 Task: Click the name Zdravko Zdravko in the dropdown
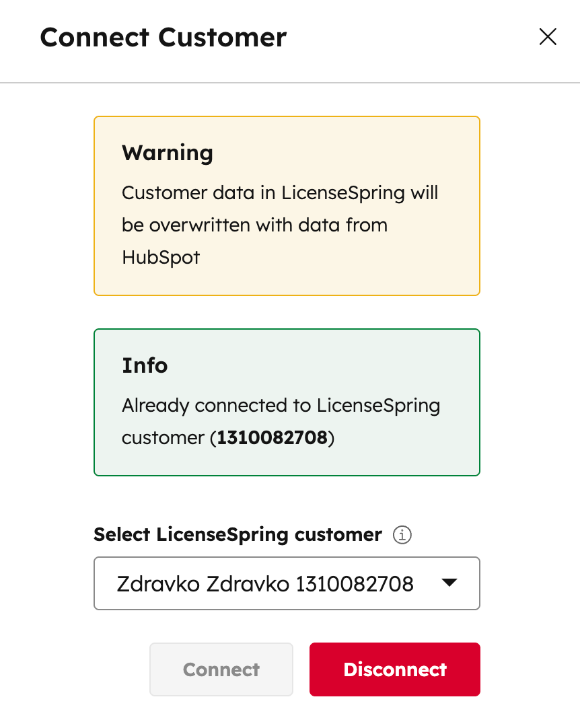click(203, 583)
